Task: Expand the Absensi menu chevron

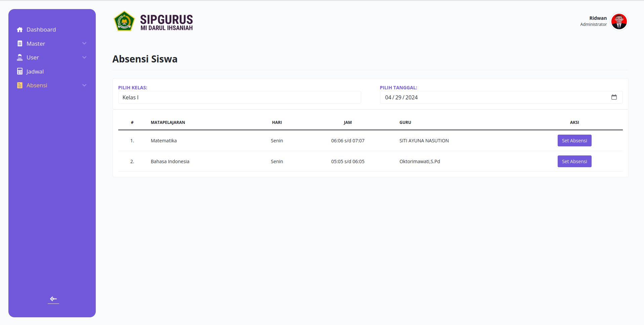Action: [x=84, y=85]
